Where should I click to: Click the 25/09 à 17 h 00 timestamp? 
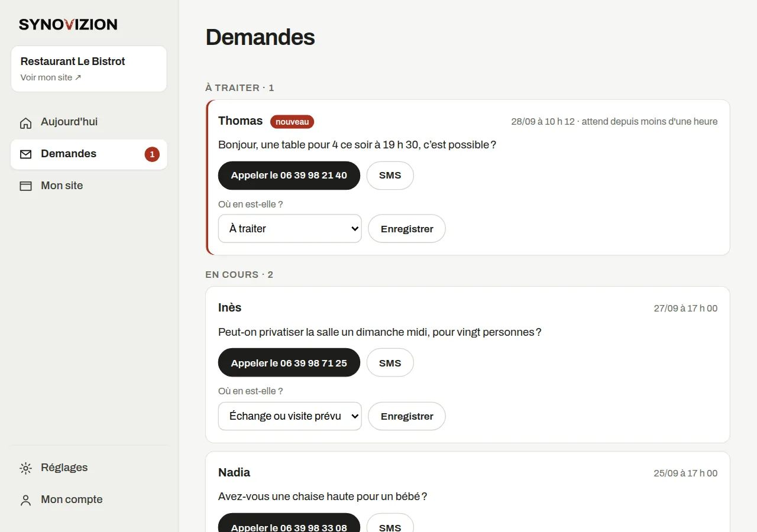pos(685,473)
